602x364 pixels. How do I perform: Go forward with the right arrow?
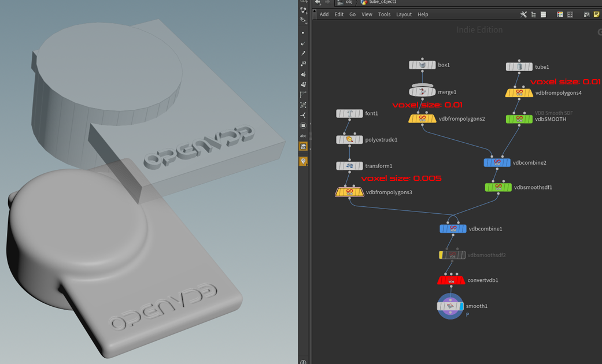point(327,2)
